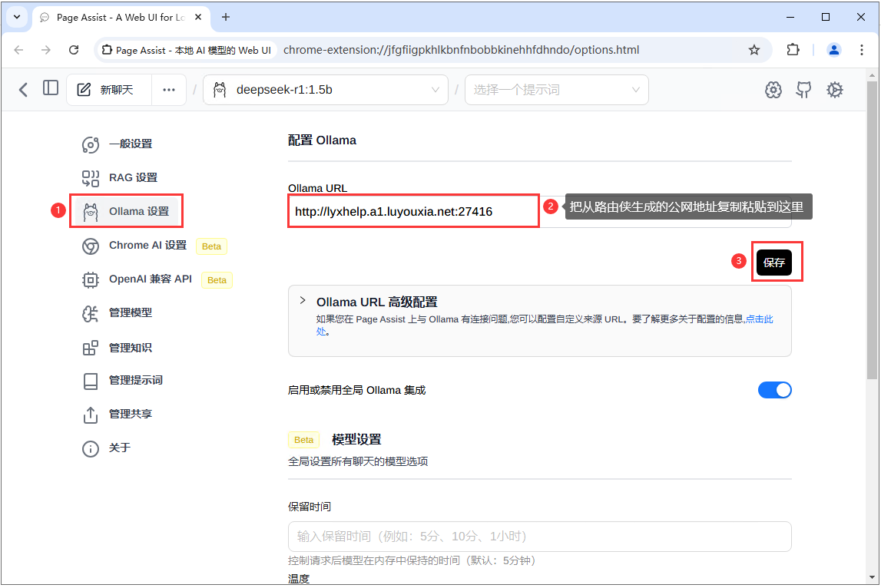This screenshot has width=881, height=588.
Task: Click the blocks icon beside 管理知识
Action: (91, 349)
